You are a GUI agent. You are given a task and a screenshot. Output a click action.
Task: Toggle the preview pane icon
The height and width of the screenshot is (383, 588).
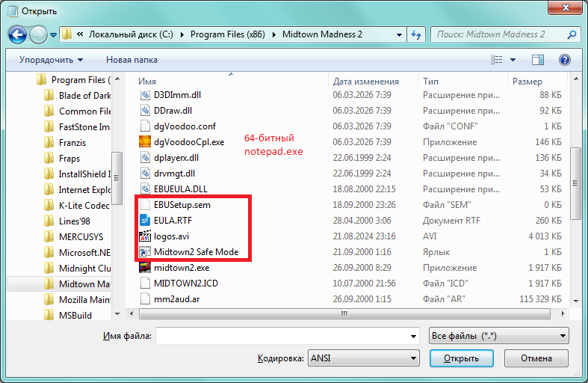point(537,60)
